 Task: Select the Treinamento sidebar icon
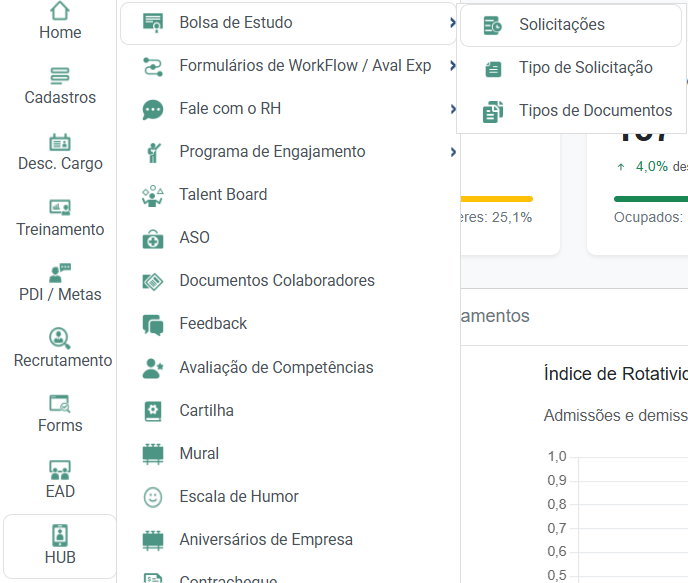point(60,208)
